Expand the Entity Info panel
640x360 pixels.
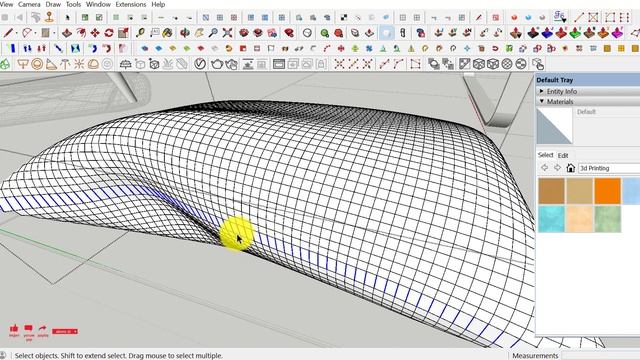pyautogui.click(x=542, y=91)
